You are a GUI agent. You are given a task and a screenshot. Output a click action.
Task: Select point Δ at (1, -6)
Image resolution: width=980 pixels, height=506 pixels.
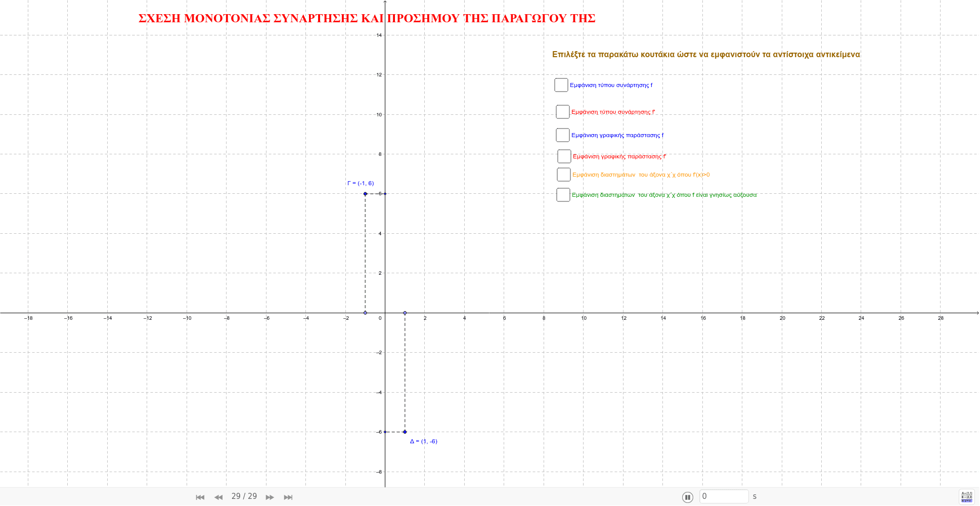[x=405, y=432]
